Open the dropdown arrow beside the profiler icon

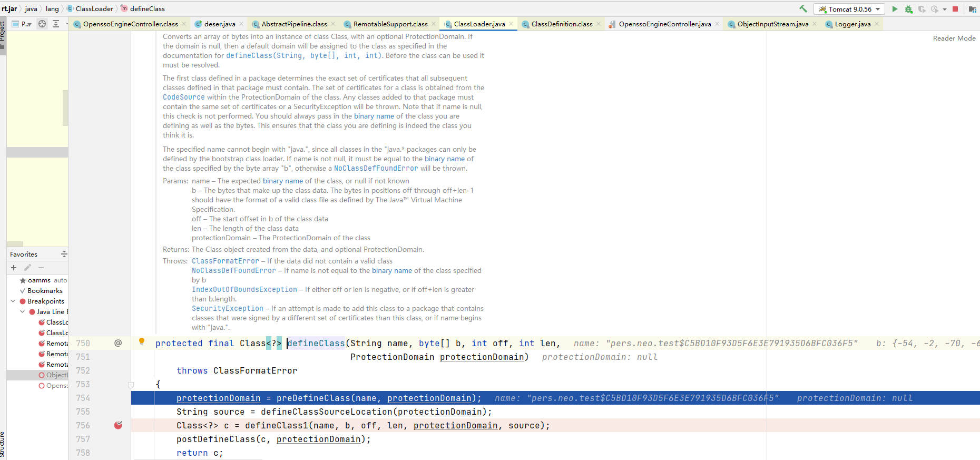[945, 9]
